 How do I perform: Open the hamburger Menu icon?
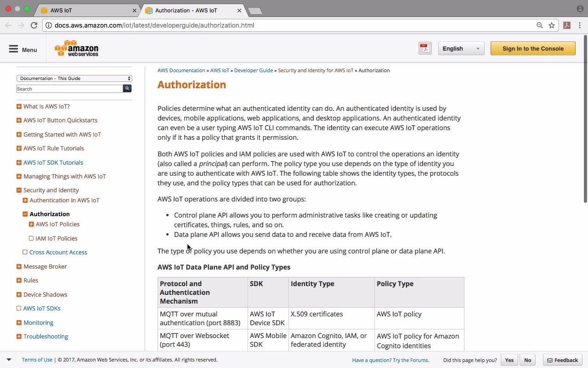click(13, 49)
